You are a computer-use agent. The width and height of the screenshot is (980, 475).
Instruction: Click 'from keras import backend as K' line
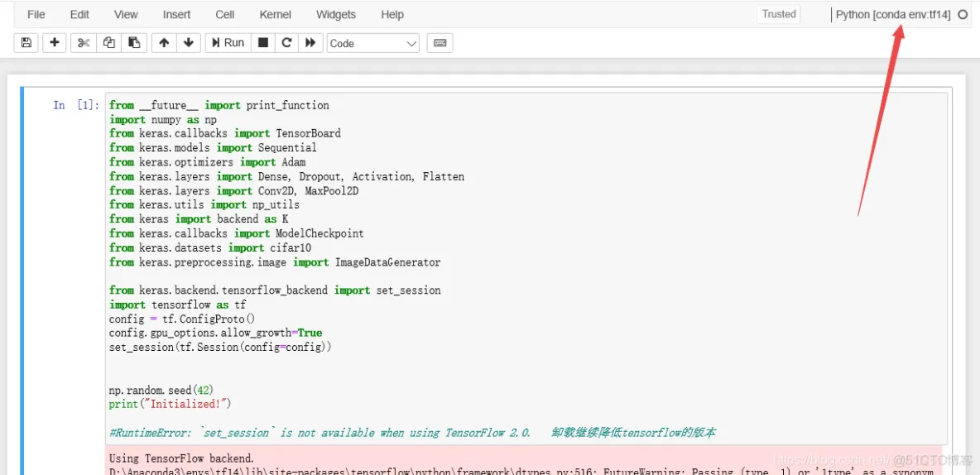click(x=199, y=218)
